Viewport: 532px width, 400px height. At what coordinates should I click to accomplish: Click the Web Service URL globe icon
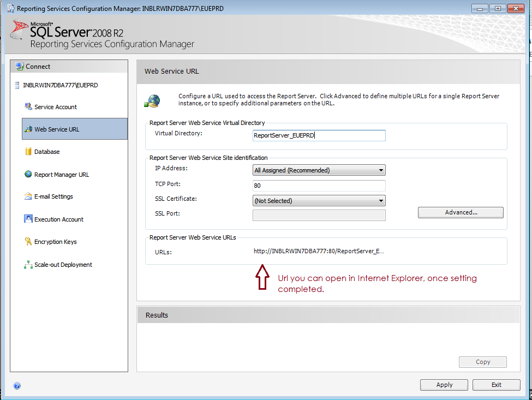tap(28, 129)
